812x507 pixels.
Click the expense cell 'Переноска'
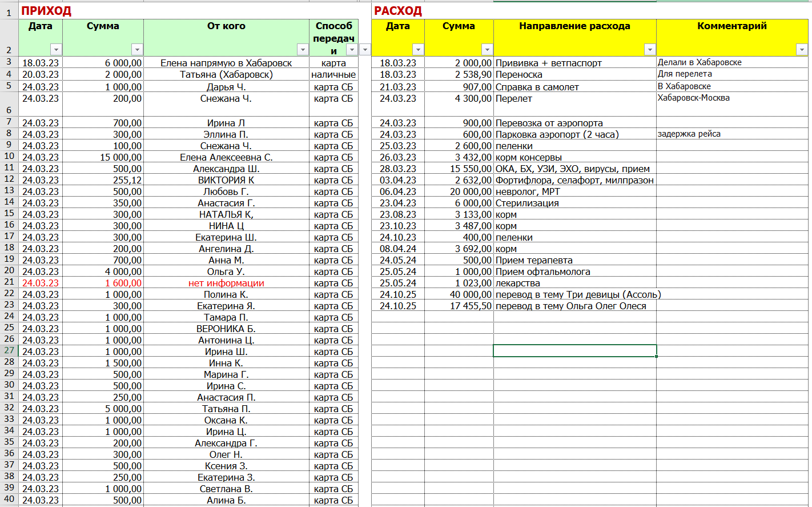tap(575, 74)
